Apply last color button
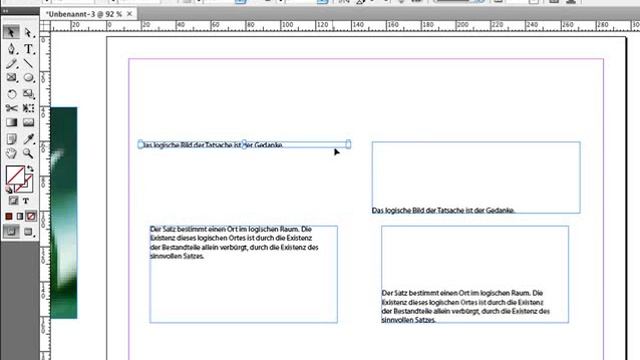The width and height of the screenshot is (640, 360). 9,216
